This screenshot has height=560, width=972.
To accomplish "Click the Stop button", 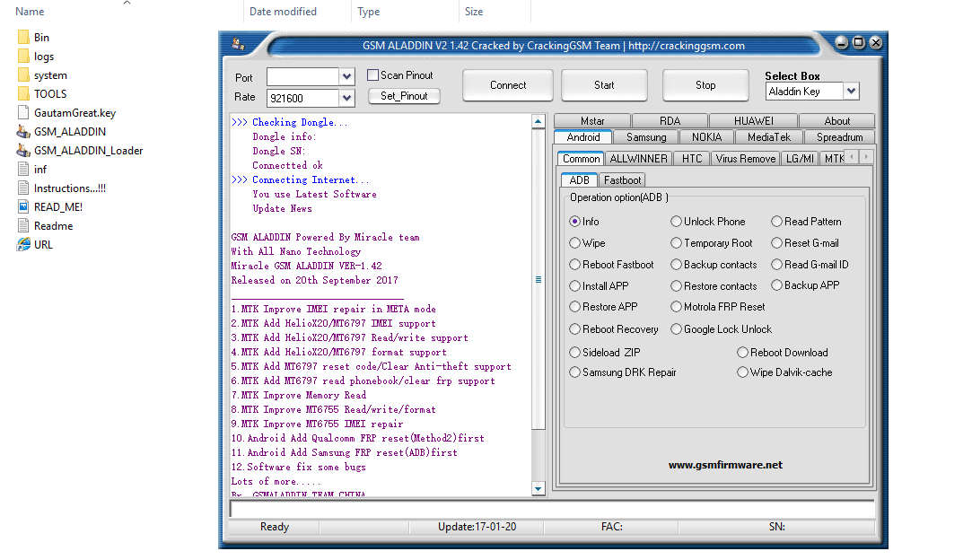I will [705, 85].
